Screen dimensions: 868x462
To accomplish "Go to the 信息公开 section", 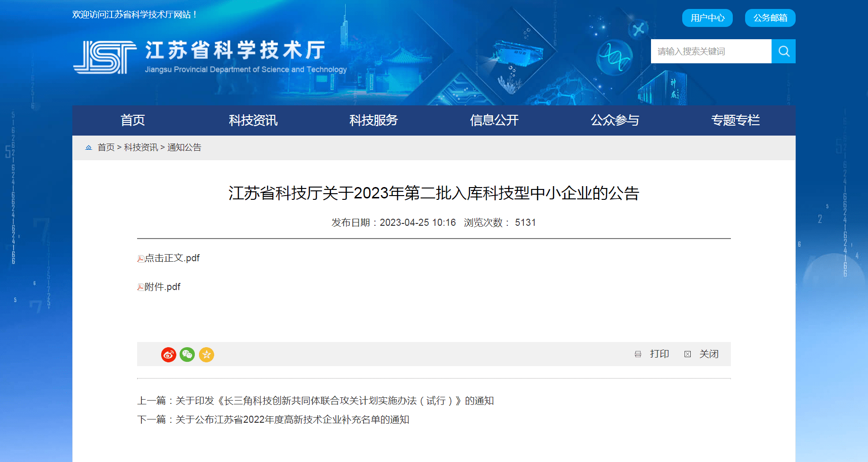I will click(494, 120).
